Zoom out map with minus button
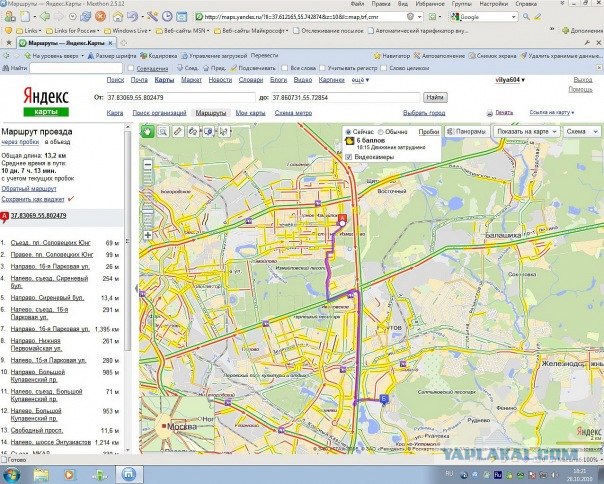The height and width of the screenshot is (484, 604). (148, 165)
